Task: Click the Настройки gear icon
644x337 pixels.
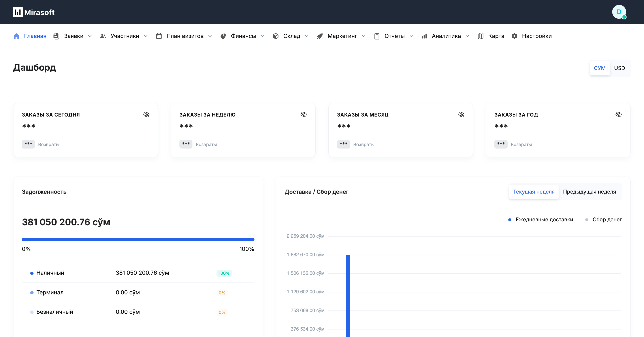Action: (x=514, y=36)
